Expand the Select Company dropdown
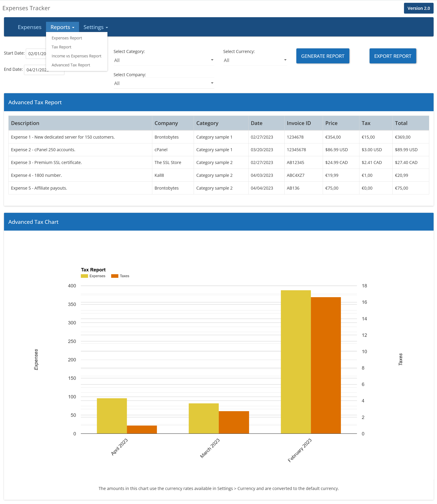Viewport: 437px width, 504px height. [x=164, y=83]
